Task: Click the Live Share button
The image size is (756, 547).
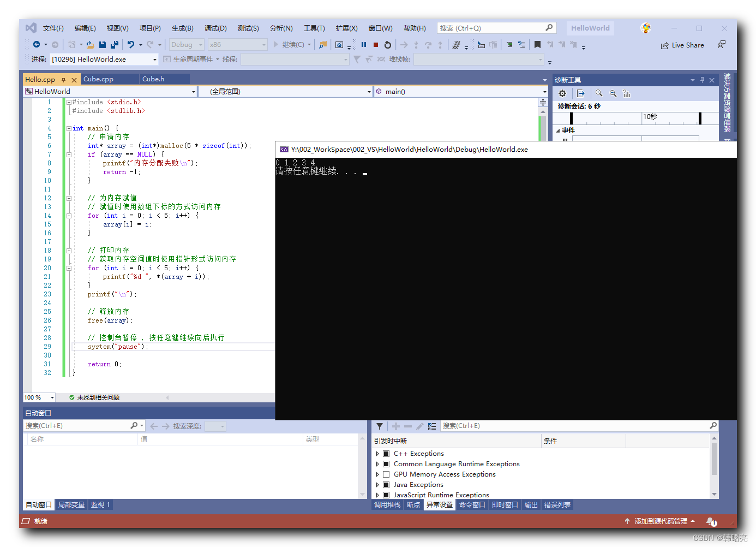Action: coord(682,45)
